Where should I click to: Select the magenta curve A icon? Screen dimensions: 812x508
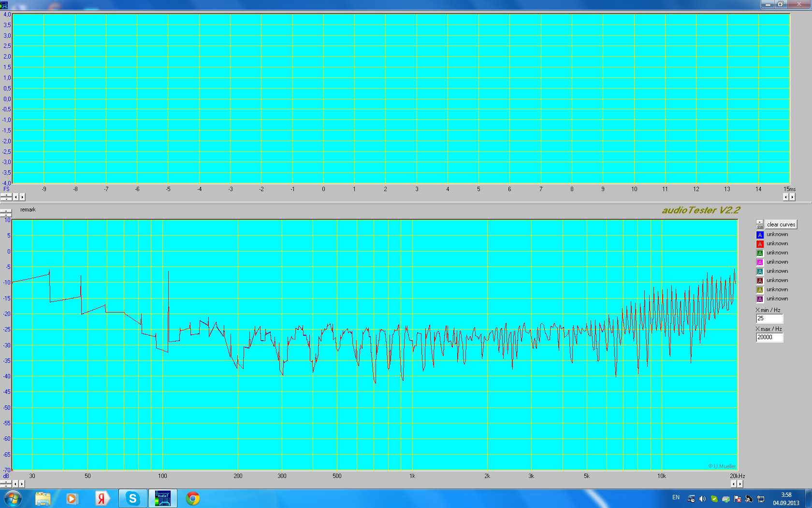(760, 262)
